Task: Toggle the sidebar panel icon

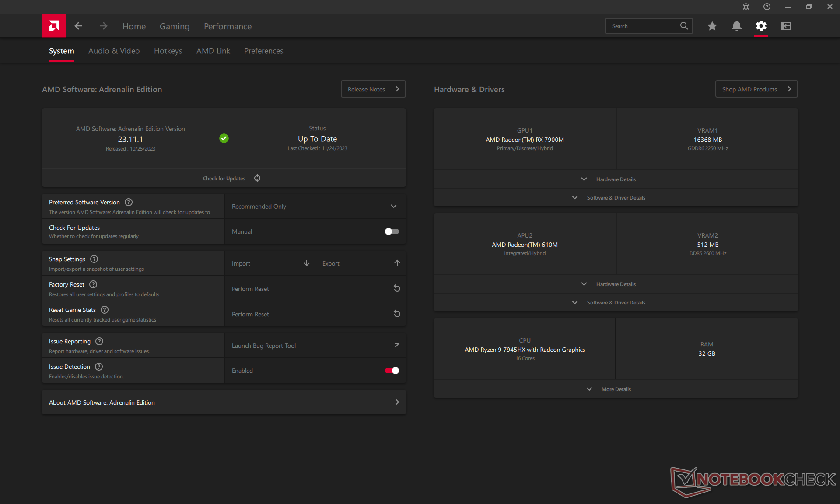Action: (x=786, y=26)
